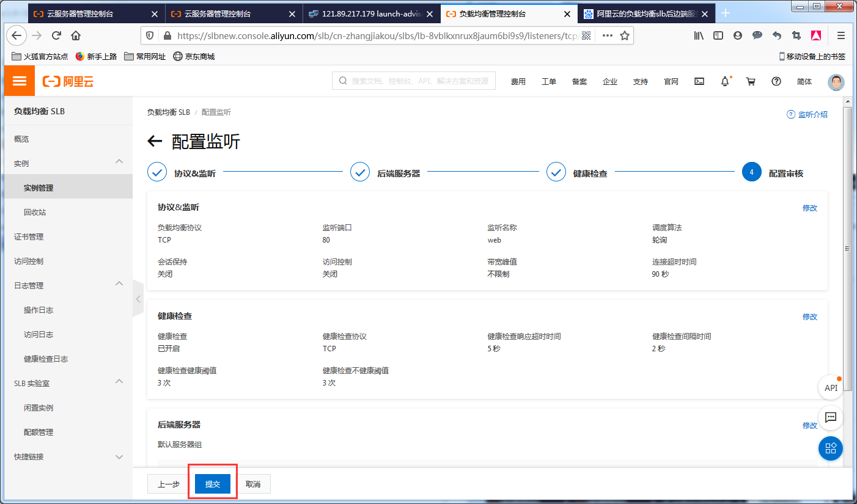Open the shopping cart icon

(751, 81)
